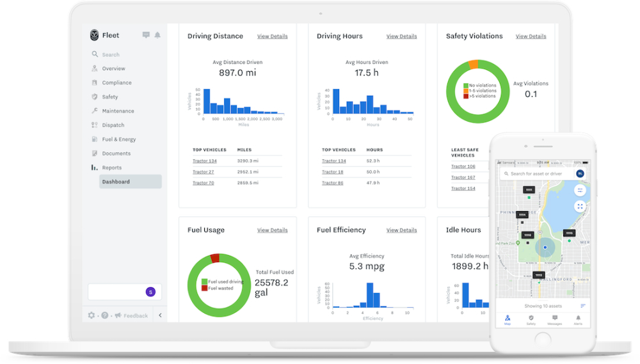Click the red Fuel wasted legend swatch
This screenshot has height=364, width=640.
pos(205,289)
